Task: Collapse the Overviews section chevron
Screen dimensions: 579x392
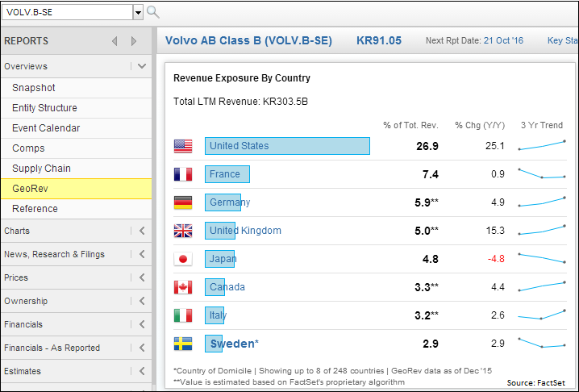Action: (x=142, y=66)
